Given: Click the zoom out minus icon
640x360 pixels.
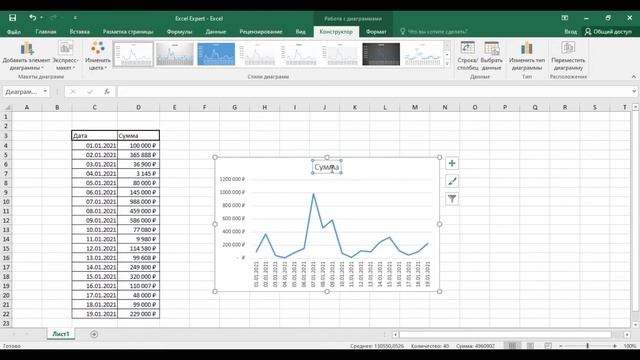Looking at the screenshot, I should 561,346.
